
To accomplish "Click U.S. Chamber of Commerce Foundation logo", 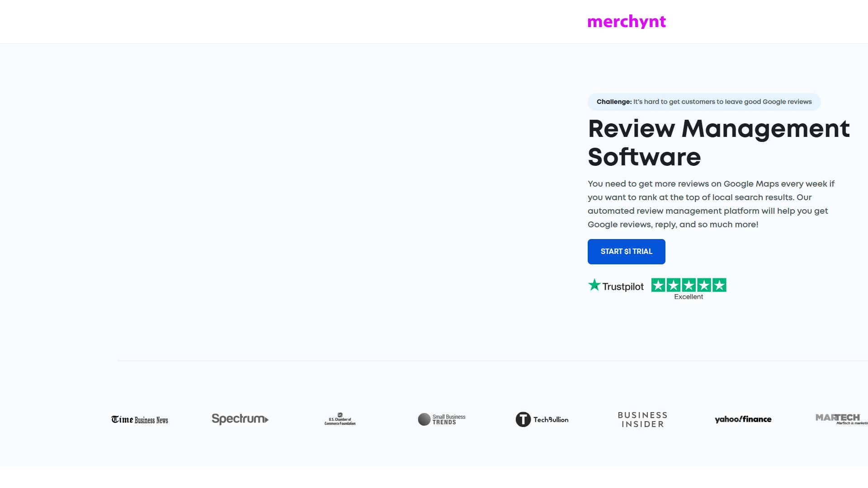I will click(340, 419).
